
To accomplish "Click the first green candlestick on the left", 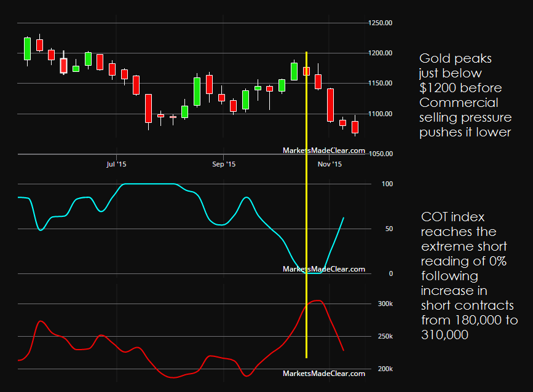I will click(x=27, y=49).
